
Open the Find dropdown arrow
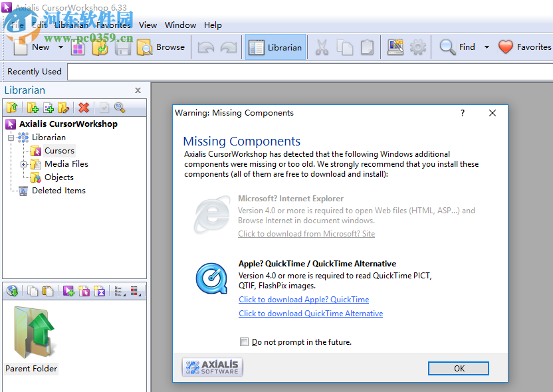pos(487,47)
